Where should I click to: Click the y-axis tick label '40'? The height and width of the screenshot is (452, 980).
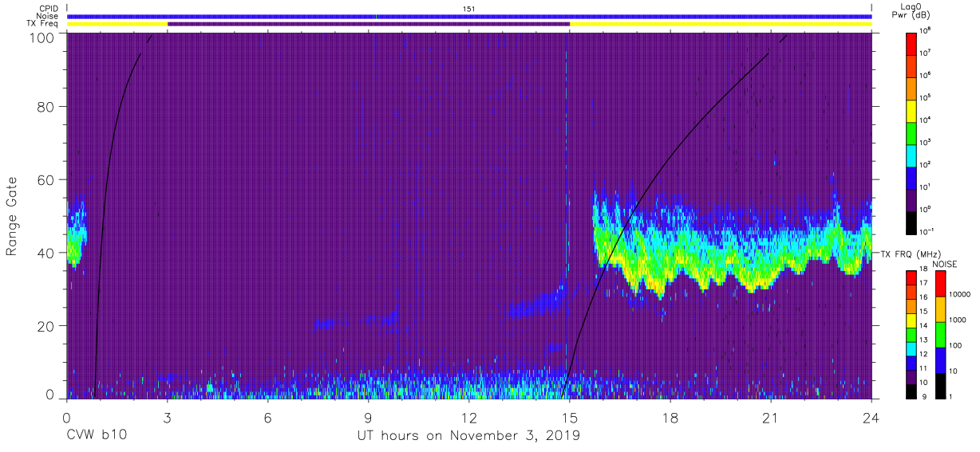45,253
